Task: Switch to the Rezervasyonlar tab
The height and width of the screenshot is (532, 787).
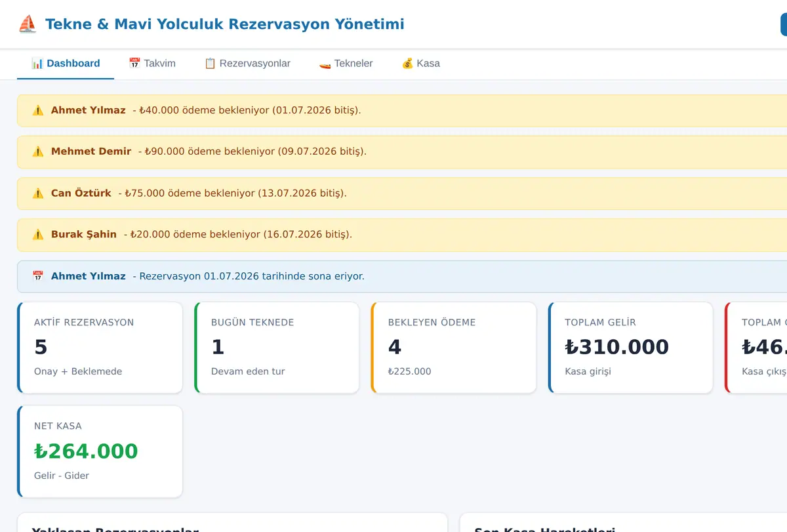Action: (247, 64)
